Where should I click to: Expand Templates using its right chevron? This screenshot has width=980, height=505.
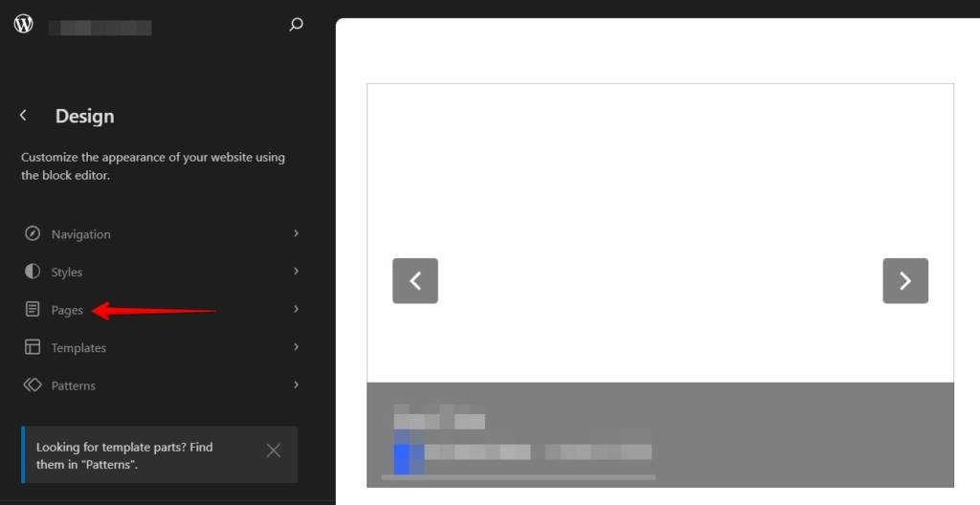click(x=296, y=347)
